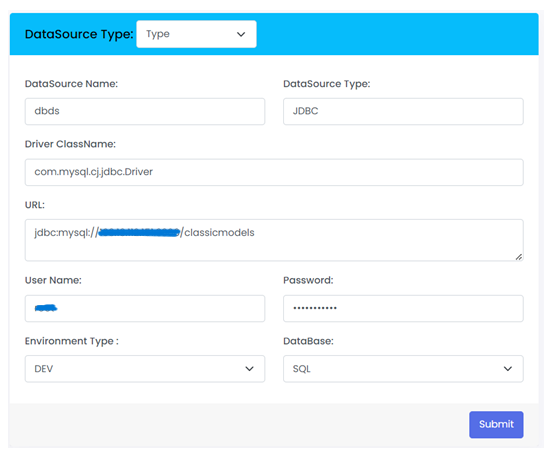Click the Driver ClassName label
Screen dimensions: 551x457
pyautogui.click(x=70, y=144)
